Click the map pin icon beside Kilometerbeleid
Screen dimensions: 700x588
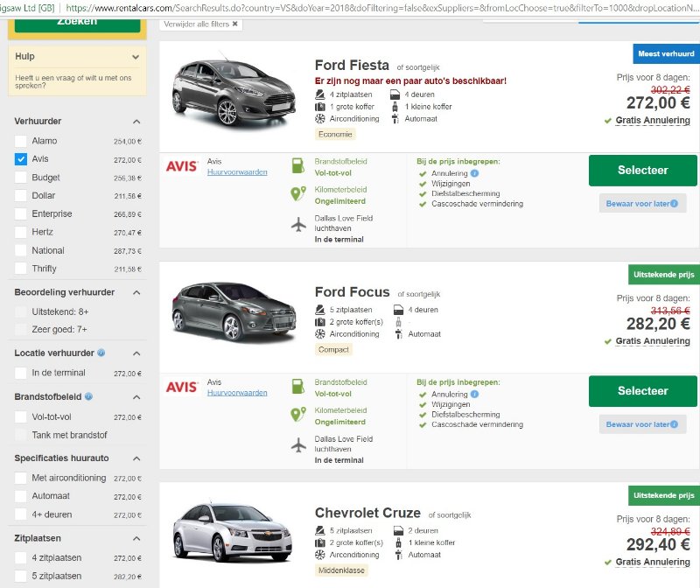[x=299, y=193]
